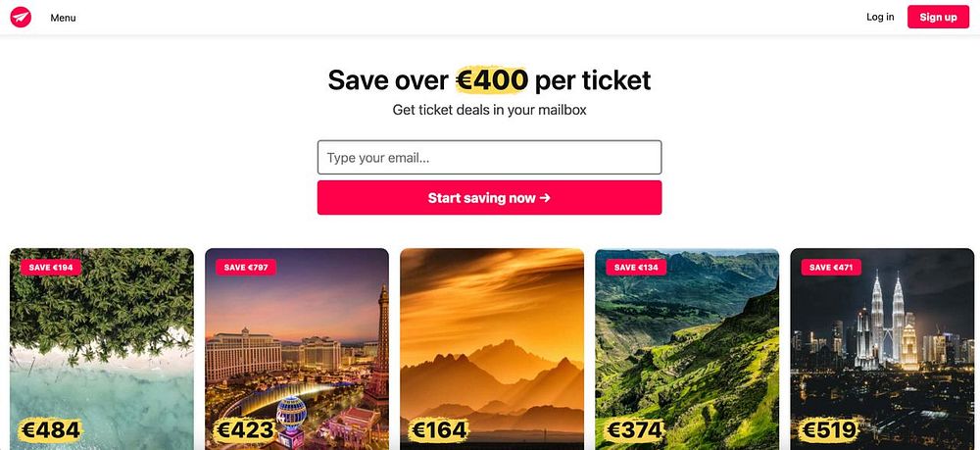Open the Petronas Towers night deal card

point(883,349)
